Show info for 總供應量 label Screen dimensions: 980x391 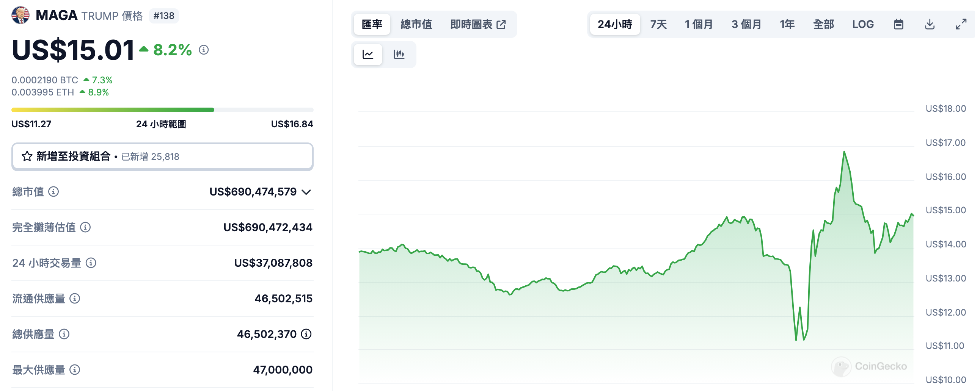pyautogui.click(x=64, y=334)
